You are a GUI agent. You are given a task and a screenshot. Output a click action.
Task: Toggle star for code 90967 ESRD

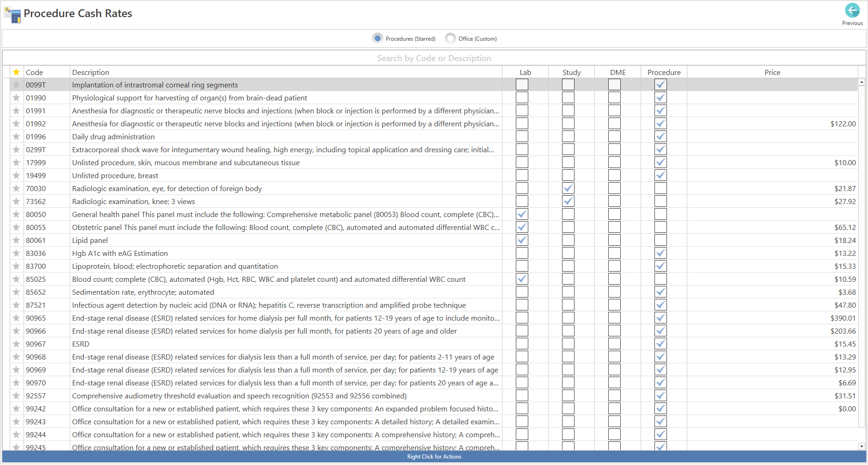(16, 344)
